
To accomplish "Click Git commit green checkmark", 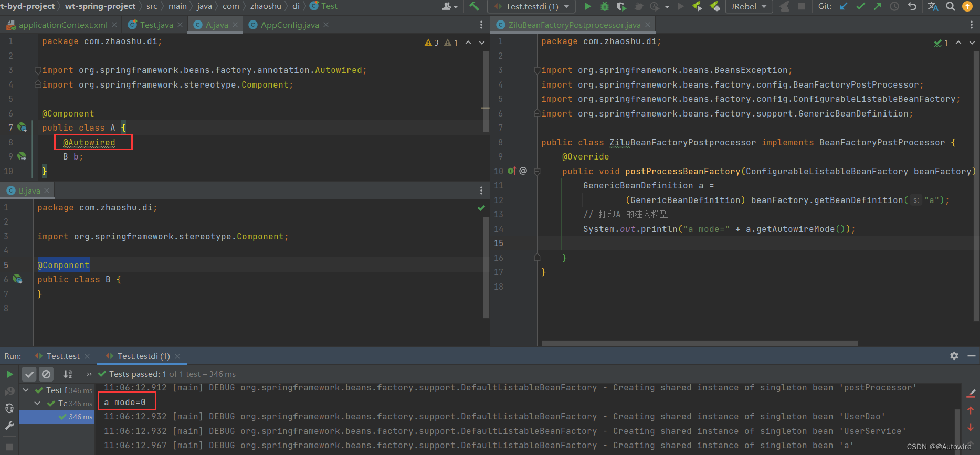I will click(x=860, y=6).
